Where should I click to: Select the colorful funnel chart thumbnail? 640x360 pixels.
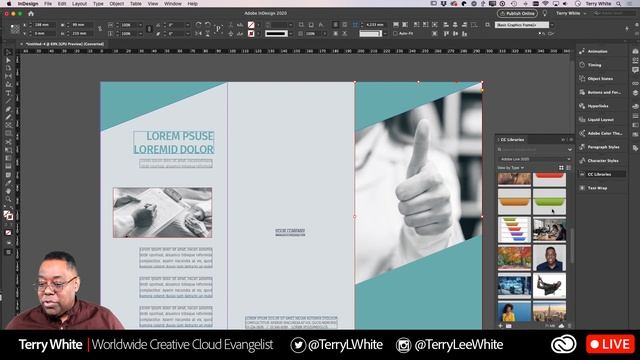514,229
